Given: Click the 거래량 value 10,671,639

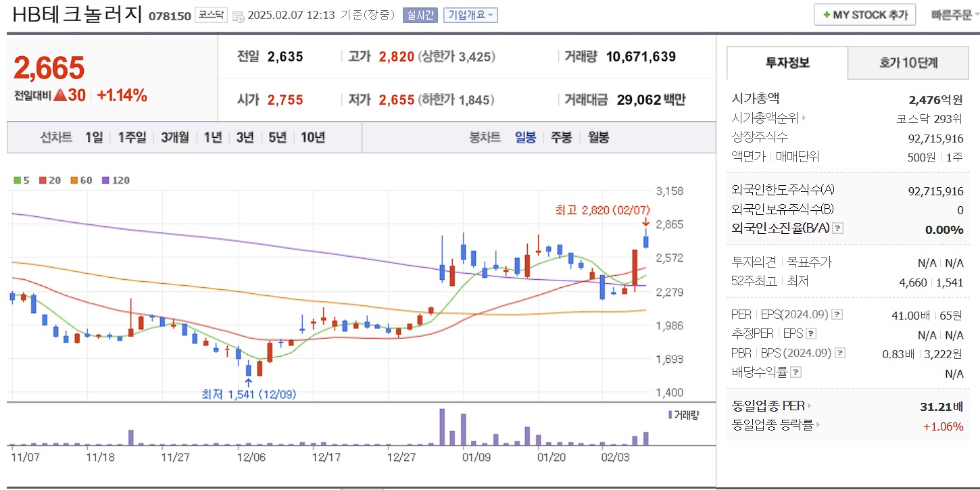Looking at the screenshot, I should click(x=641, y=57).
